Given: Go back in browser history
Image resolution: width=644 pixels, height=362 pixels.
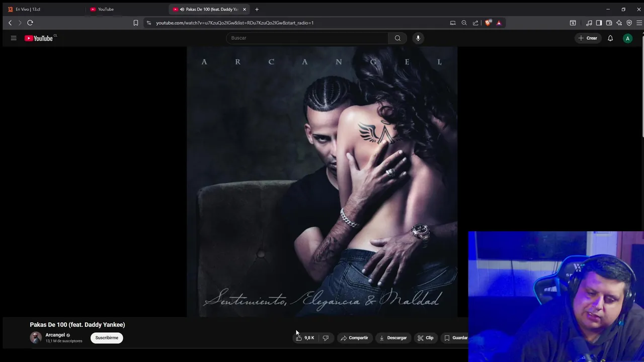Looking at the screenshot, I should [x=10, y=23].
